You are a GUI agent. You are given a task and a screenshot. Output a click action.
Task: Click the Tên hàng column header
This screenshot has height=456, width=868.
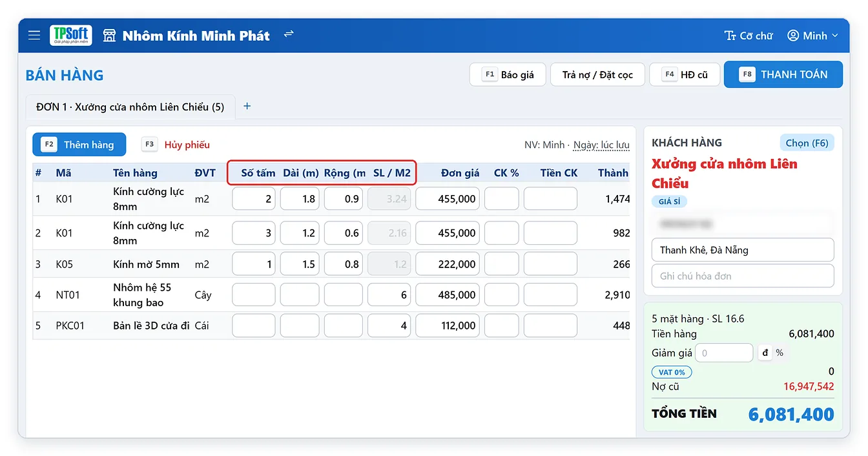click(x=135, y=173)
